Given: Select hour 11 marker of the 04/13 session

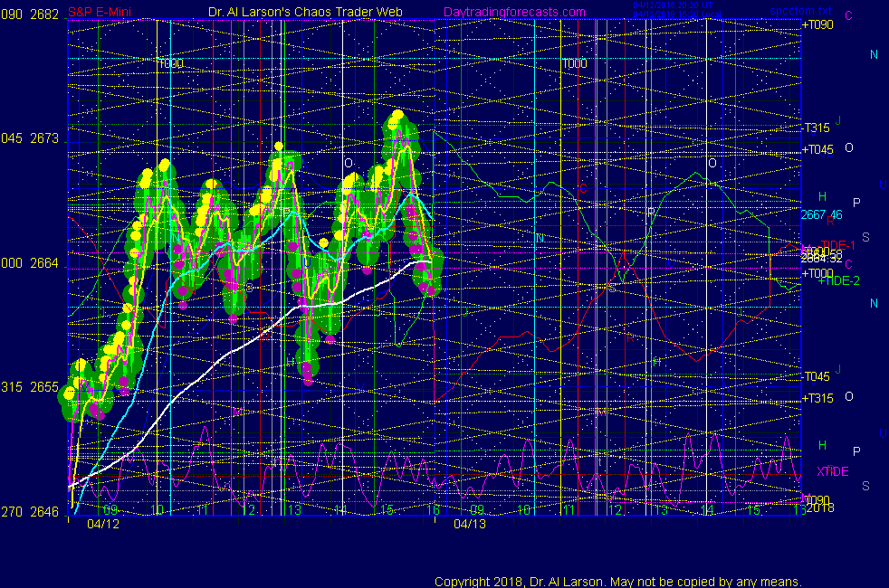Looking at the screenshot, I should pyautogui.click(x=569, y=510).
